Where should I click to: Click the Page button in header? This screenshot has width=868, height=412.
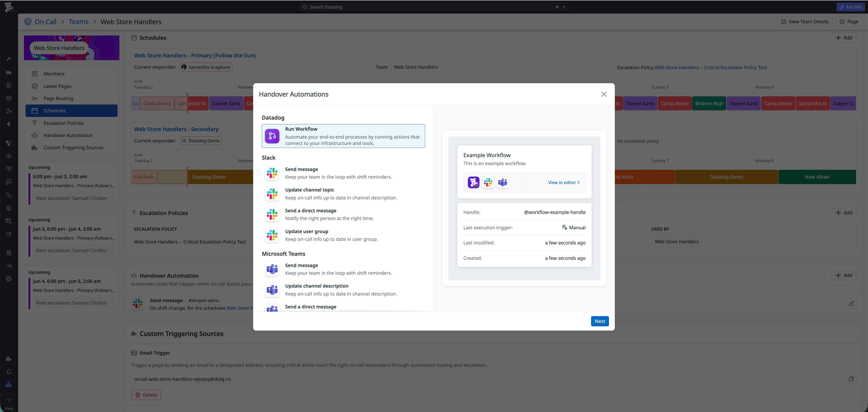click(x=849, y=21)
